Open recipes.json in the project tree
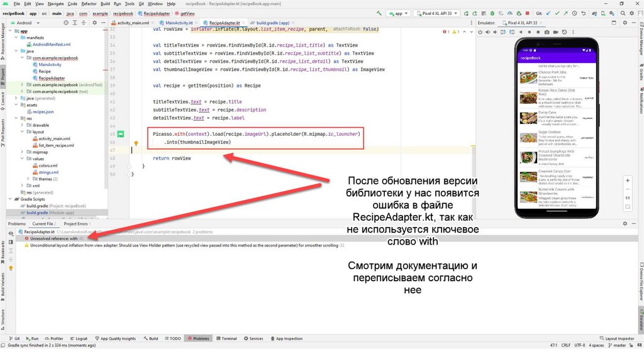644x361 pixels. click(43, 111)
